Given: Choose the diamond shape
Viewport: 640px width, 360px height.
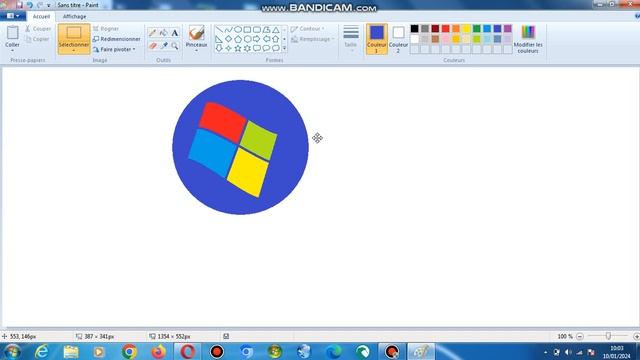Looking at the screenshot, I should pyautogui.click(x=229, y=39).
